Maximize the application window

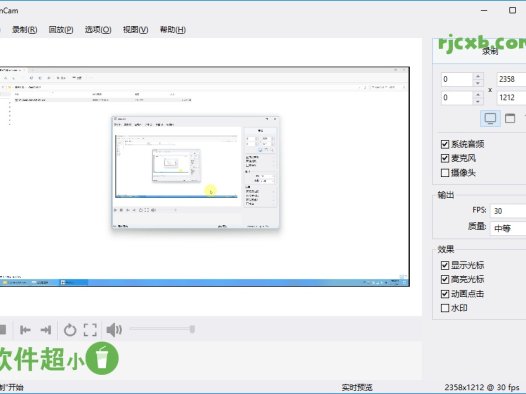click(512, 10)
